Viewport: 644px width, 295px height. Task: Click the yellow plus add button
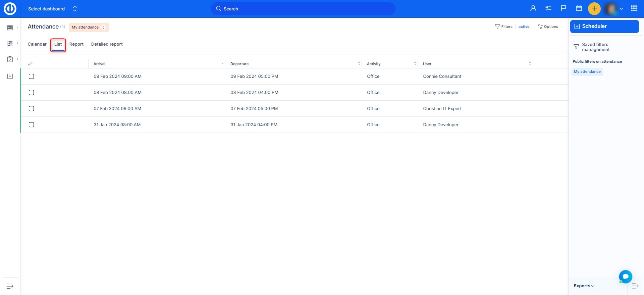click(x=594, y=9)
